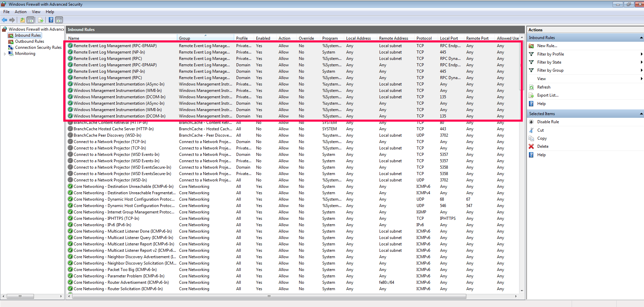Select the rule "Core Networking - Multicast Listener Done (ICMPv6-In)"
The height and width of the screenshot is (307, 644).
(x=123, y=231)
